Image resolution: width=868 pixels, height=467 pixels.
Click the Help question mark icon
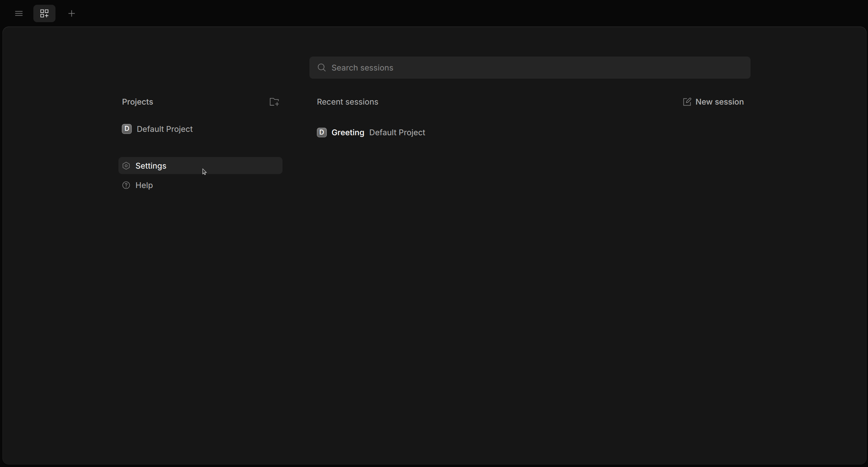[x=126, y=185]
